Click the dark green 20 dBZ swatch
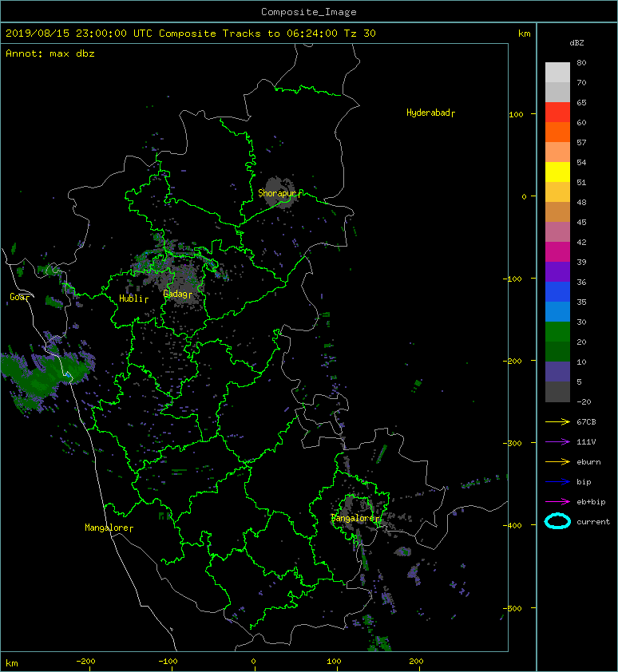Screen dimensions: 618x672 (557, 351)
